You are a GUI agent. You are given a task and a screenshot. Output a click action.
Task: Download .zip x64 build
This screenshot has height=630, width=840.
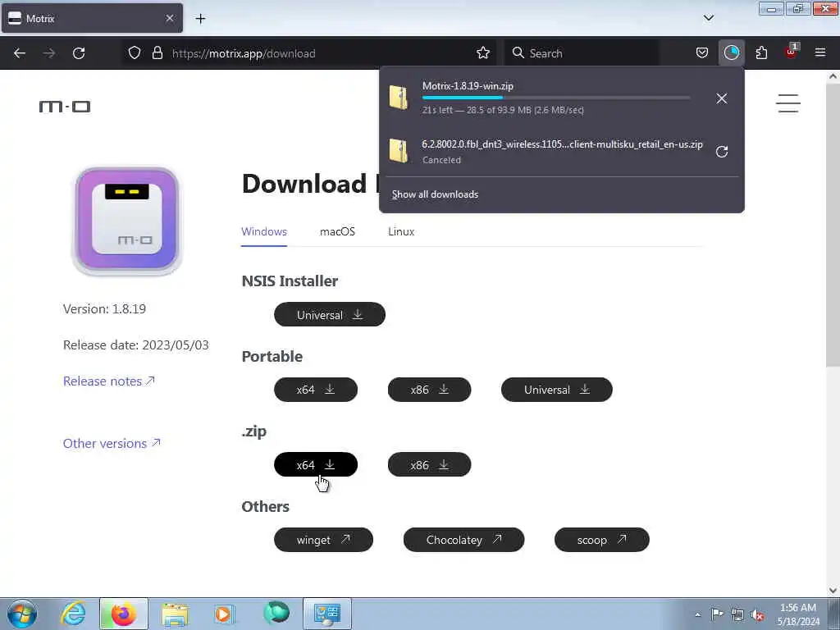[316, 464]
